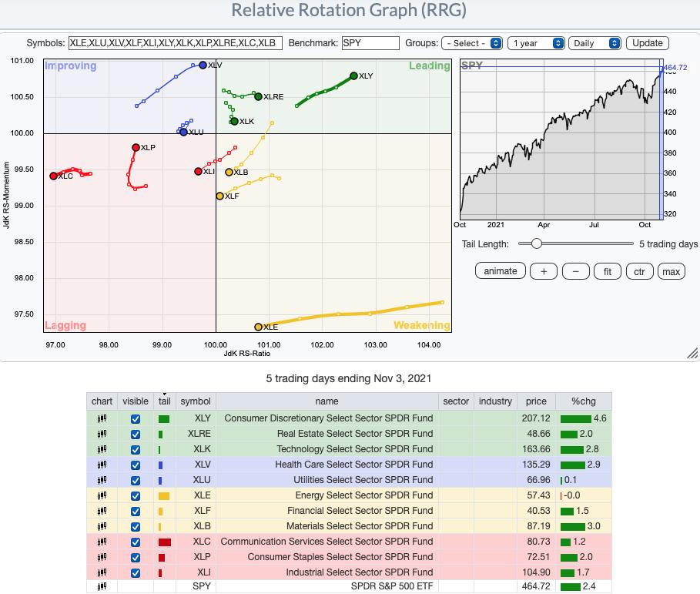This screenshot has height=594, width=700.
Task: Uncheck visibility for XLRE
Action: (x=136, y=434)
